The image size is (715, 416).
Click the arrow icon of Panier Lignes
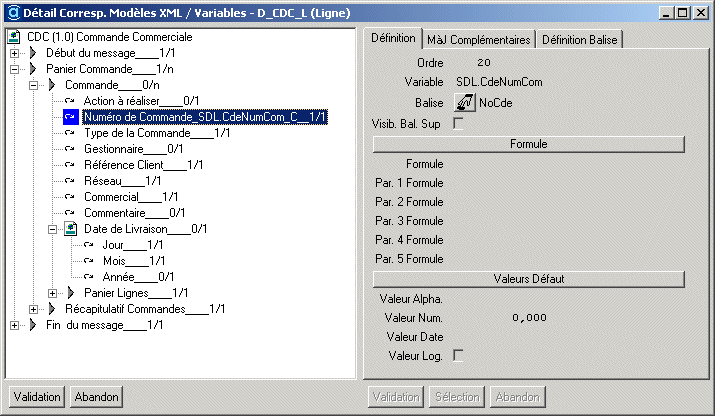click(x=71, y=293)
